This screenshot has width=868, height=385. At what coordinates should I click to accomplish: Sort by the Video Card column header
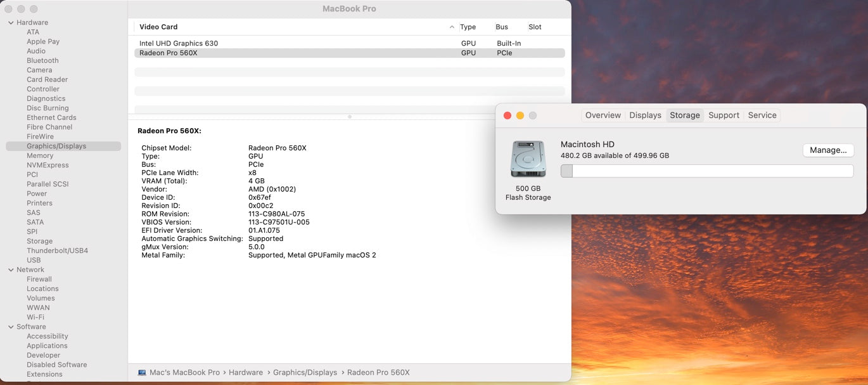158,27
